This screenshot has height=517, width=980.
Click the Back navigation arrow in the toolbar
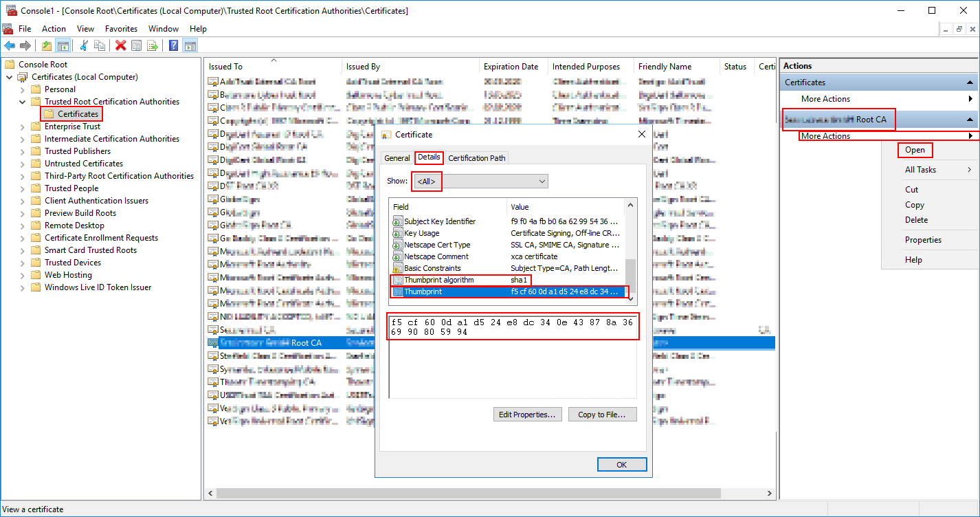[9, 45]
